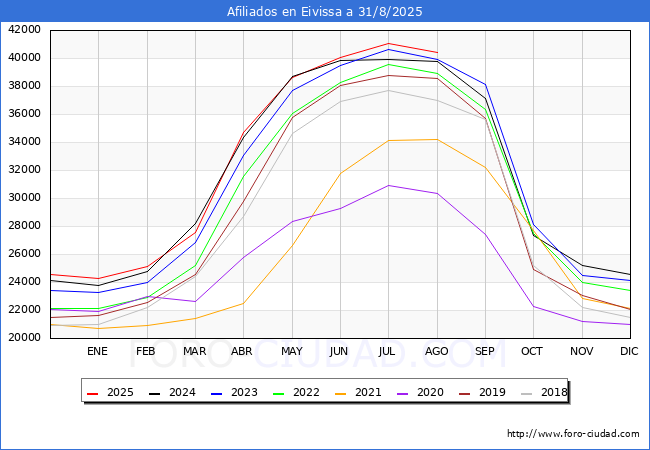Click the JUL month axis label

[387, 351]
